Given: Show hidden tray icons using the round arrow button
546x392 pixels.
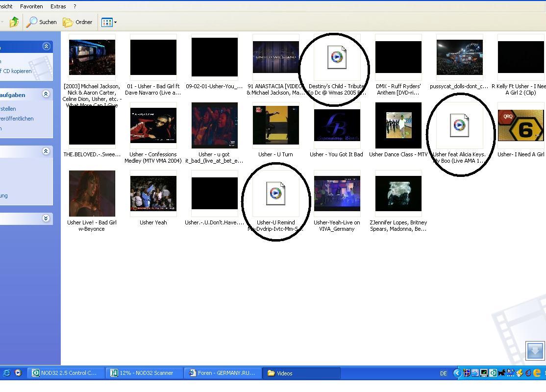Looking at the screenshot, I should point(457,373).
